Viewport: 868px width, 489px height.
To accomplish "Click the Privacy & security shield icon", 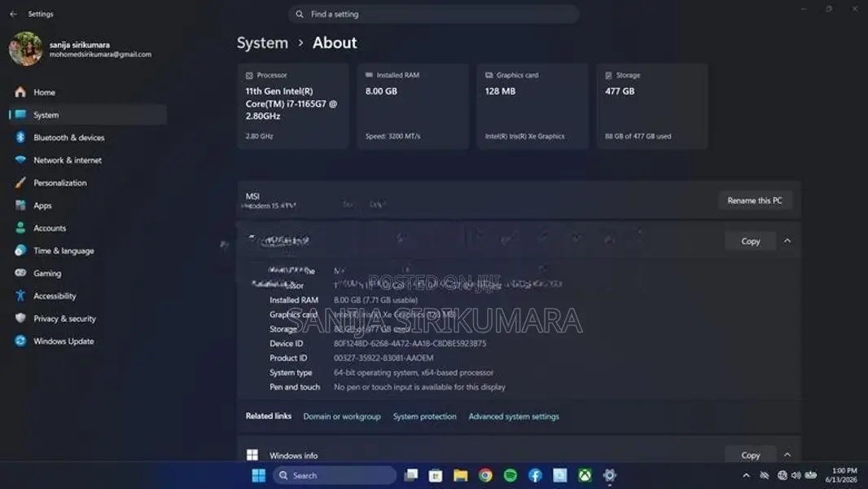I will (20, 319).
